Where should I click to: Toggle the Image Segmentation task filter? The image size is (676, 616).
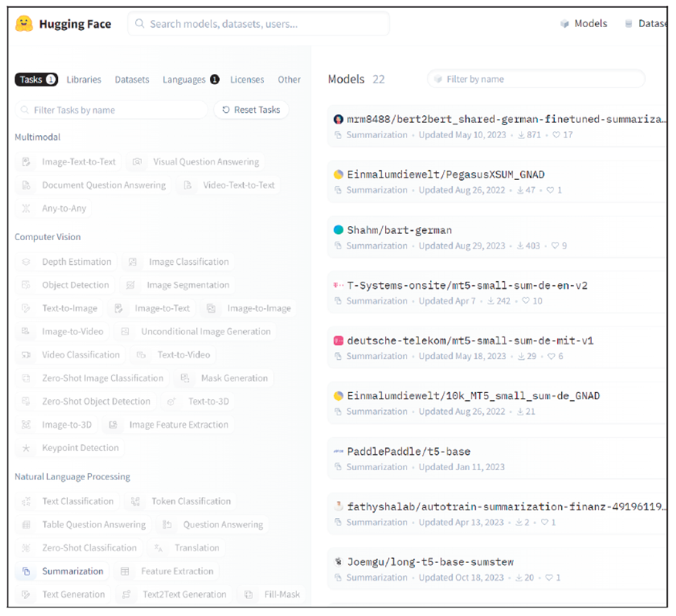pos(177,285)
